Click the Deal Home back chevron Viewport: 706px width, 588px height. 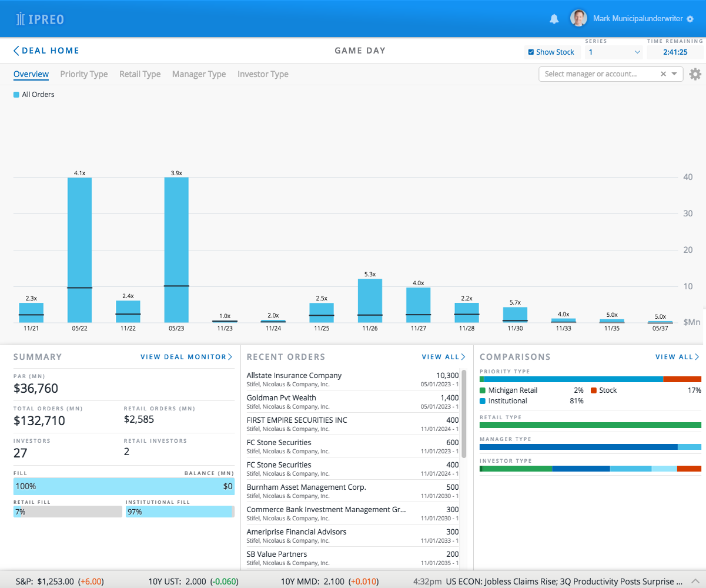pyautogui.click(x=16, y=51)
